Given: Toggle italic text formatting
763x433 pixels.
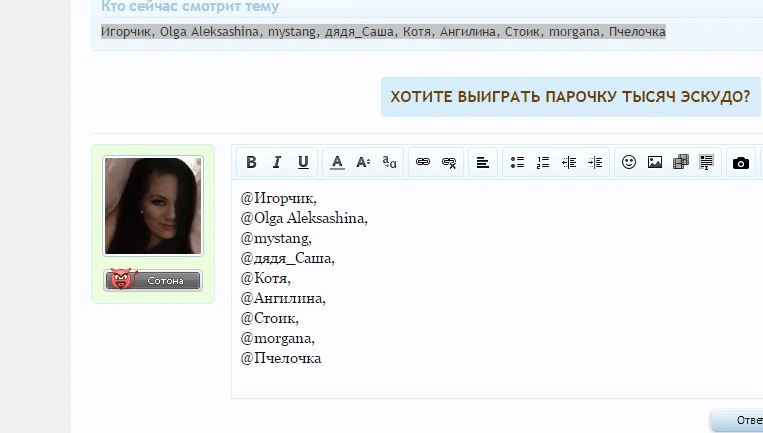Looking at the screenshot, I should click(277, 162).
